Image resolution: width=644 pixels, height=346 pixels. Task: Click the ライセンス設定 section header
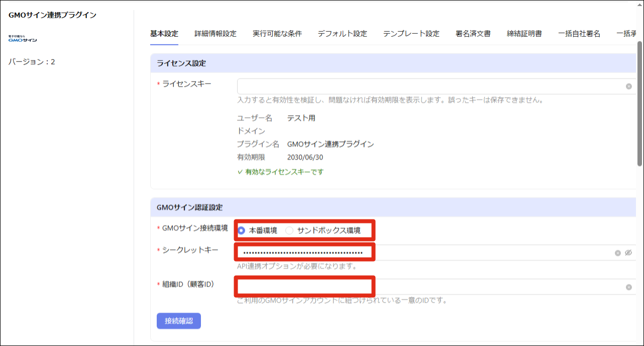pyautogui.click(x=393, y=63)
